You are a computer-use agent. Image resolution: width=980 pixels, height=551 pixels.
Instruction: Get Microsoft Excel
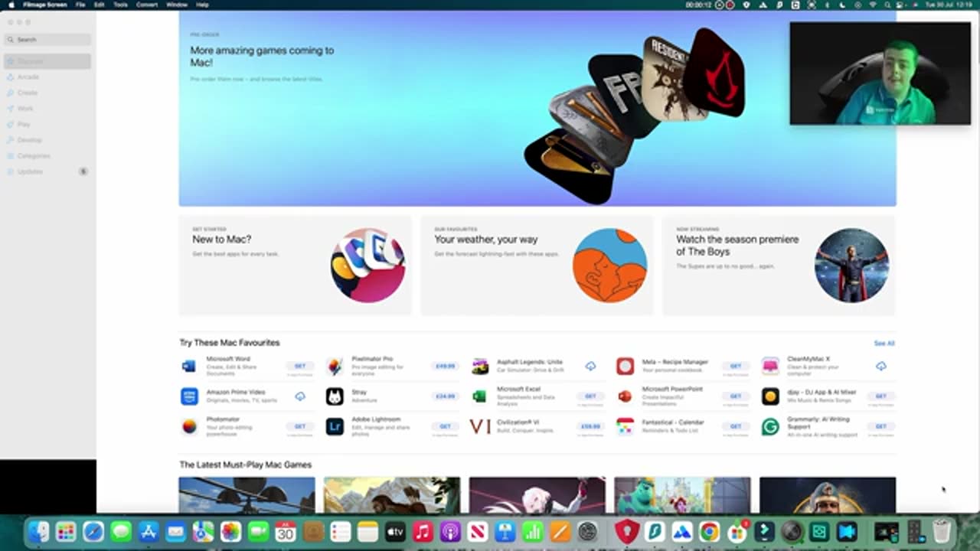(x=590, y=396)
